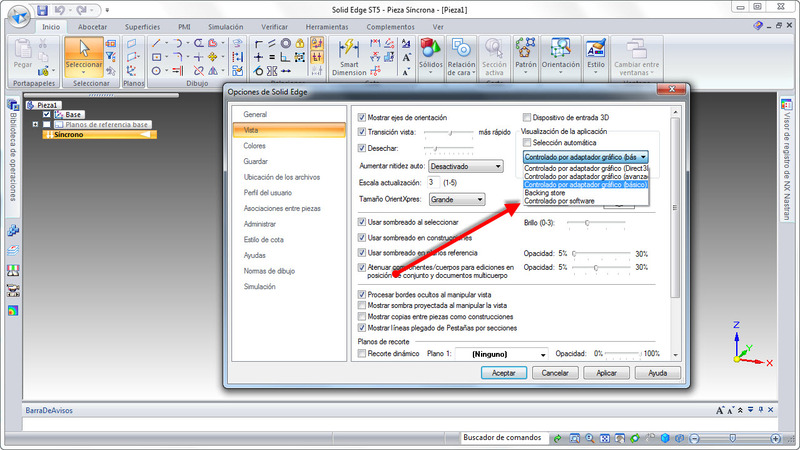Toggle Procesar bordes ocultos al manipular vista
Screen dimensions: 800x450
[362, 294]
